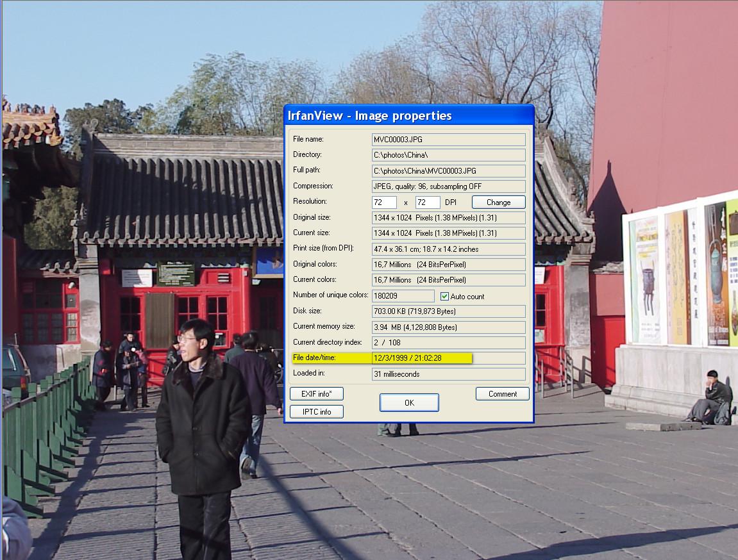Select the Number of unique colors value
The image size is (738, 560).
click(403, 296)
